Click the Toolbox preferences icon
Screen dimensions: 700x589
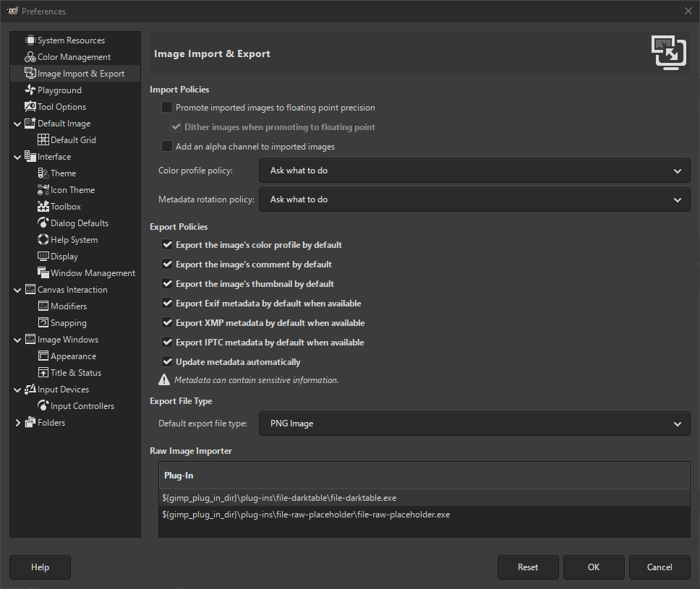(x=45, y=206)
